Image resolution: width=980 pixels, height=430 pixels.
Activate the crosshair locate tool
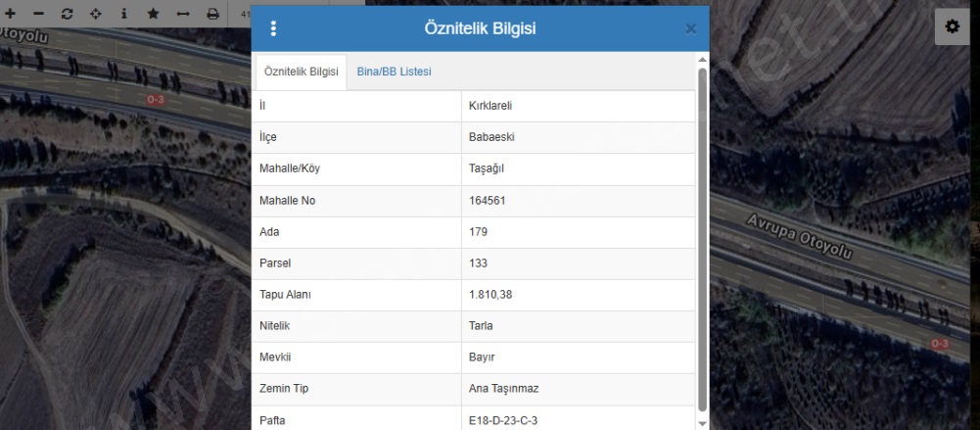click(x=95, y=14)
